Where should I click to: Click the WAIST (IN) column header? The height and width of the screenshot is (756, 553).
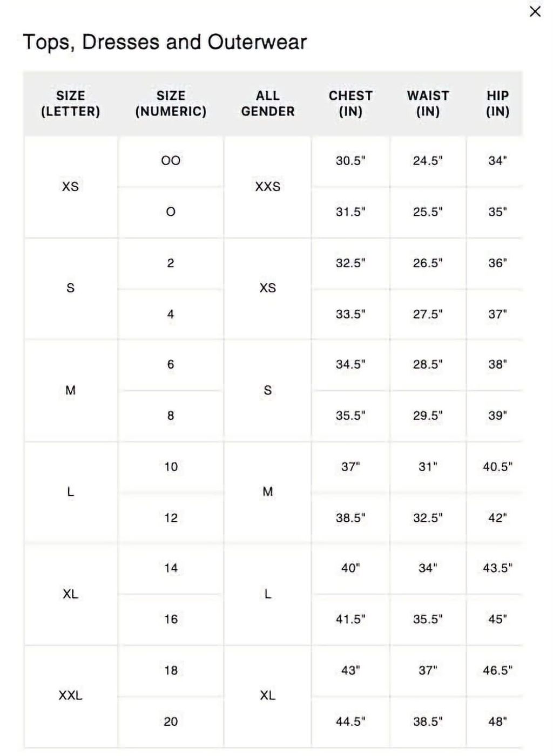tap(428, 104)
